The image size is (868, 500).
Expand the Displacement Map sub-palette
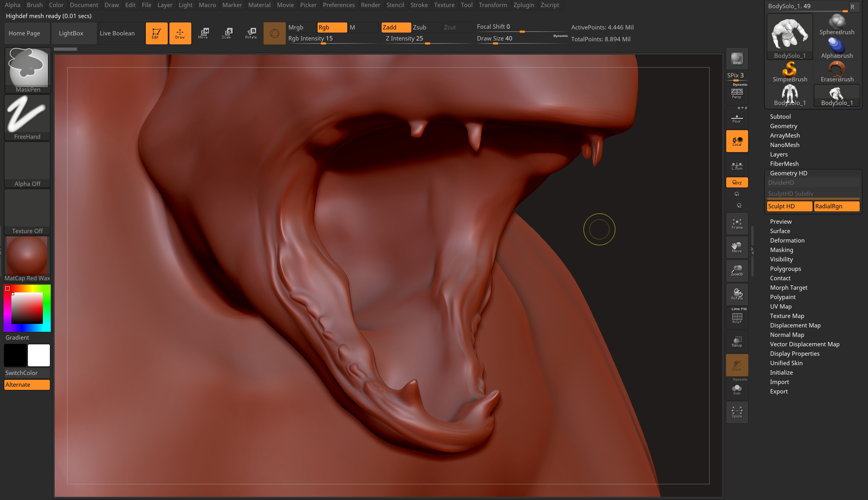795,325
